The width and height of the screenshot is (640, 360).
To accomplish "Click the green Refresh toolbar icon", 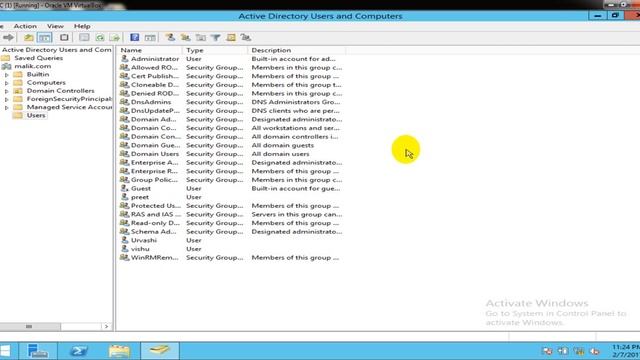I will click(x=100, y=38).
